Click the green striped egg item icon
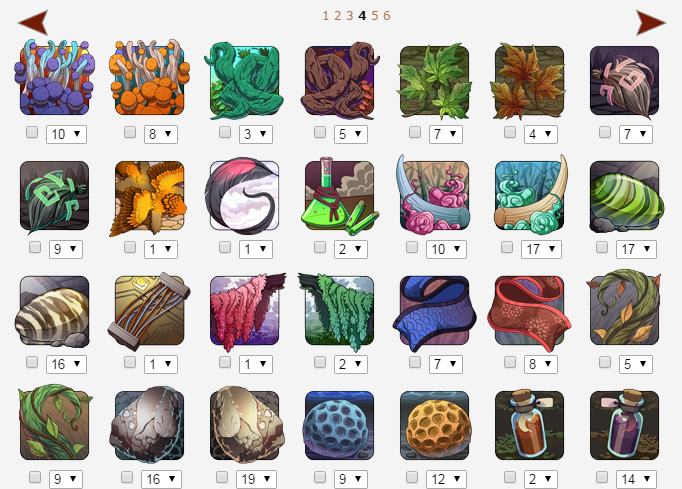 pos(625,196)
